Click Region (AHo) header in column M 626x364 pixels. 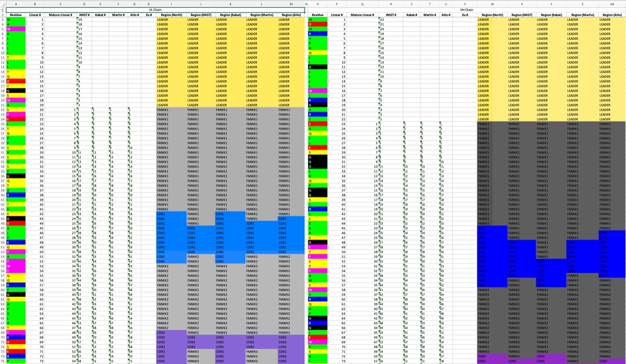pos(291,15)
